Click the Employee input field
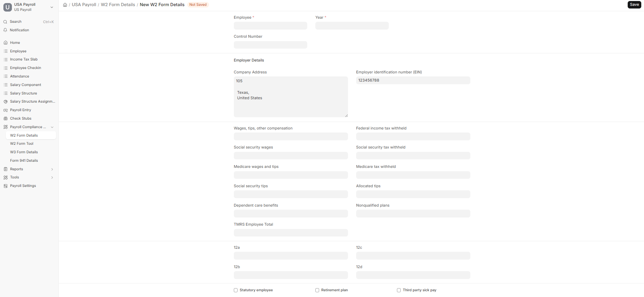The width and height of the screenshot is (644, 297). tap(271, 26)
